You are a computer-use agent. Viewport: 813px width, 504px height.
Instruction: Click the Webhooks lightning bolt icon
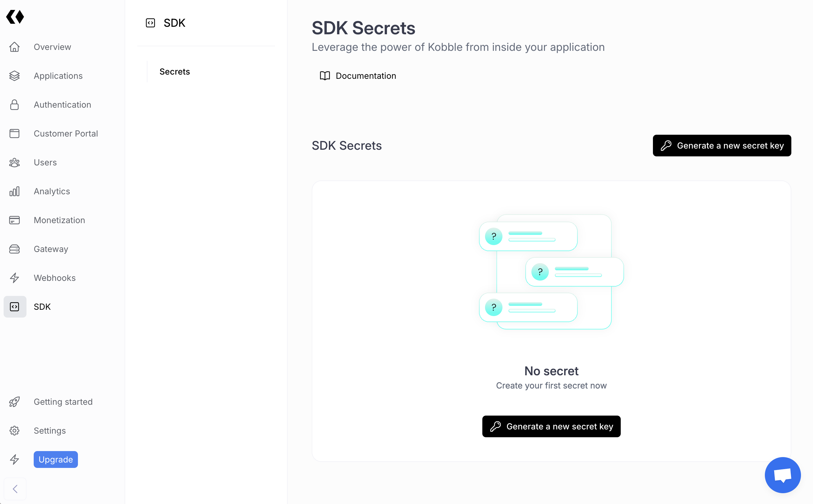[15, 278]
